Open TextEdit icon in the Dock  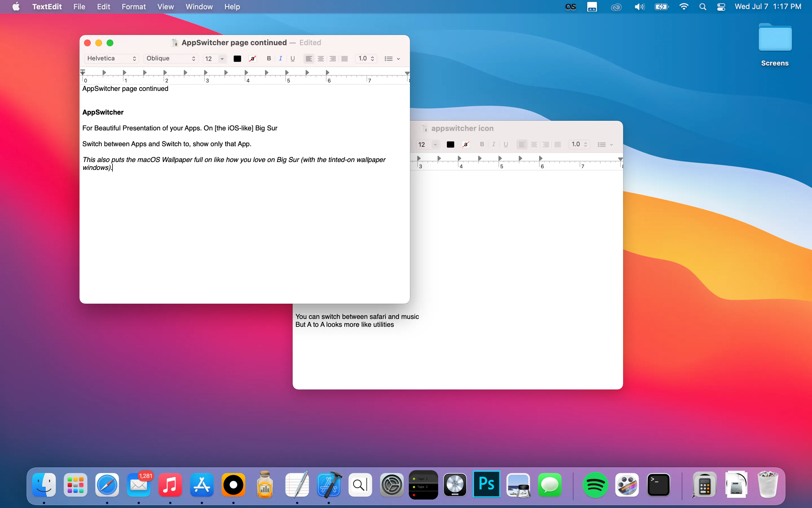(297, 485)
